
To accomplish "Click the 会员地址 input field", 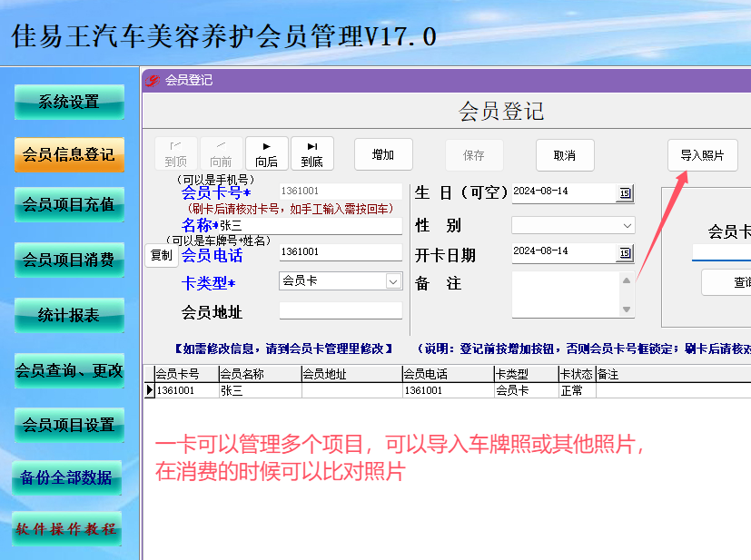I will pyautogui.click(x=341, y=310).
